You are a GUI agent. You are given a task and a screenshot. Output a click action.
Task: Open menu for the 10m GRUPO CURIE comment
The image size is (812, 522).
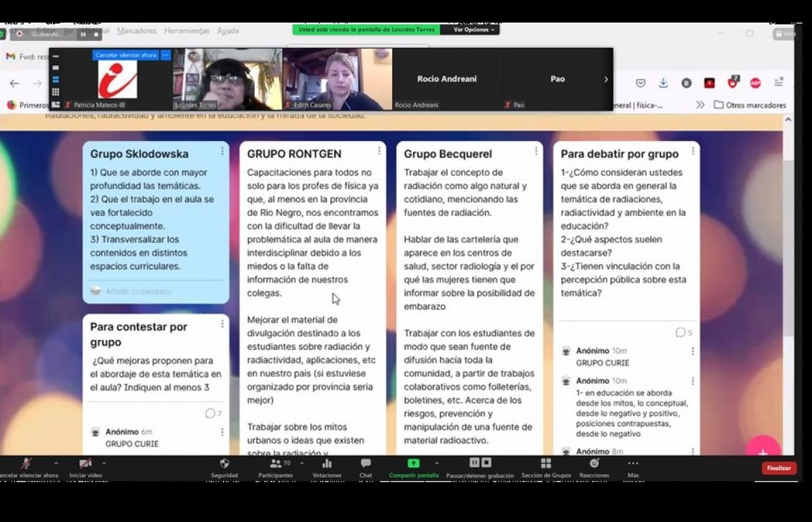693,351
